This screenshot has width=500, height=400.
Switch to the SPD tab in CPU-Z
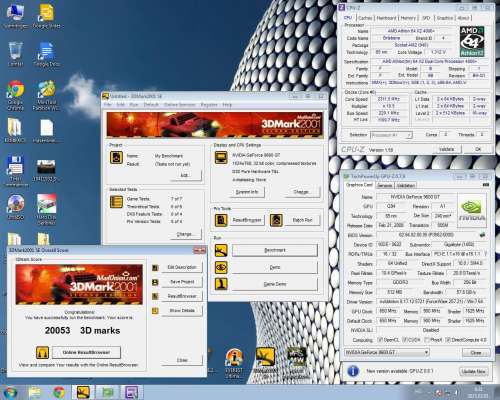coord(426,18)
